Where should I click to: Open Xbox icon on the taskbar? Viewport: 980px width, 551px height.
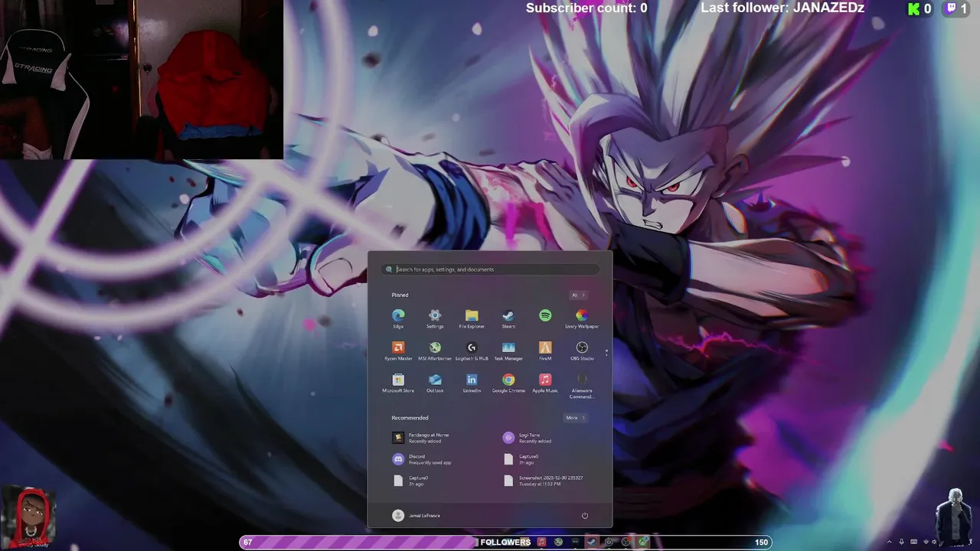[x=643, y=542]
